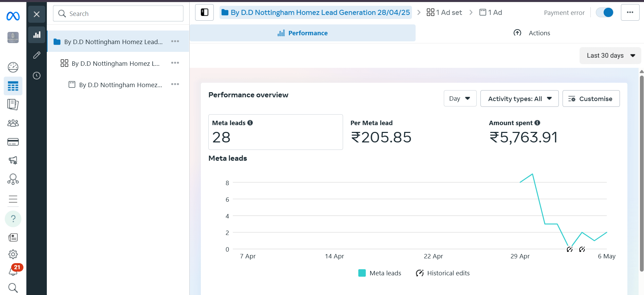Image resolution: width=644 pixels, height=295 pixels.
Task: Open the Account overview gauge icon
Action: click(13, 67)
